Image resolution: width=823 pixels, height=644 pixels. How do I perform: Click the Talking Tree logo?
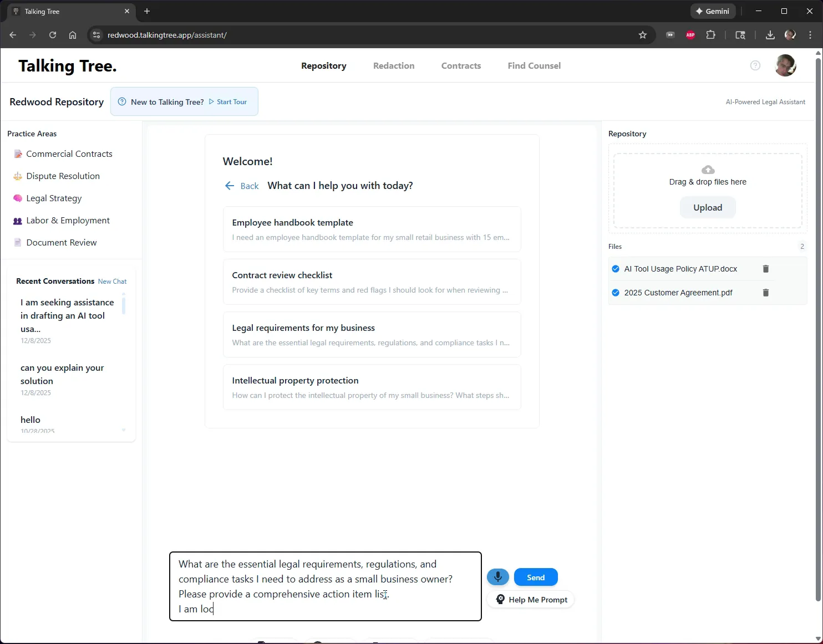click(x=68, y=66)
